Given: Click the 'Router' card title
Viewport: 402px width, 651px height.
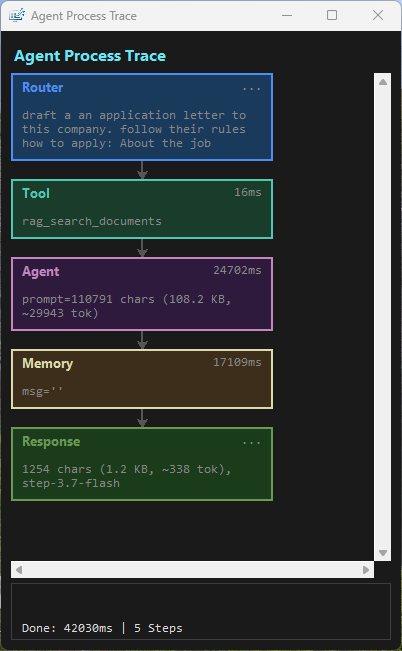Looking at the screenshot, I should click(42, 88).
